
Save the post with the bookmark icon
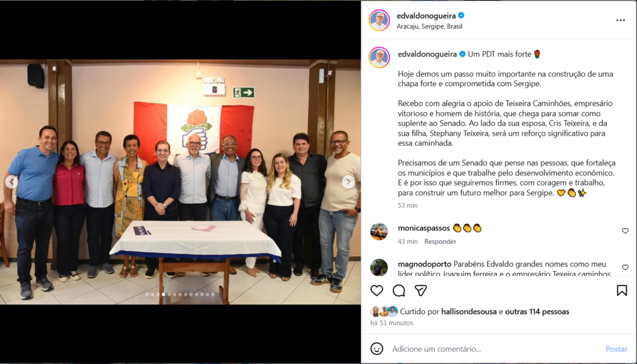click(622, 290)
